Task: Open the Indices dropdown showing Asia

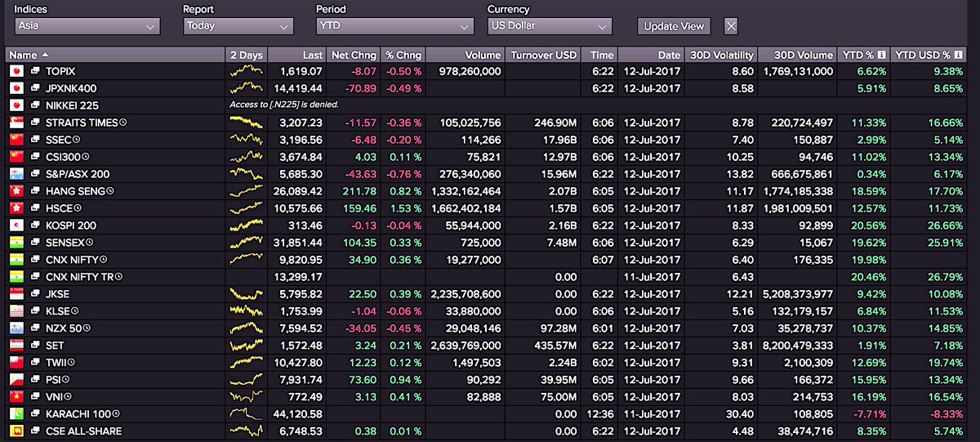Action: pyautogui.click(x=87, y=26)
